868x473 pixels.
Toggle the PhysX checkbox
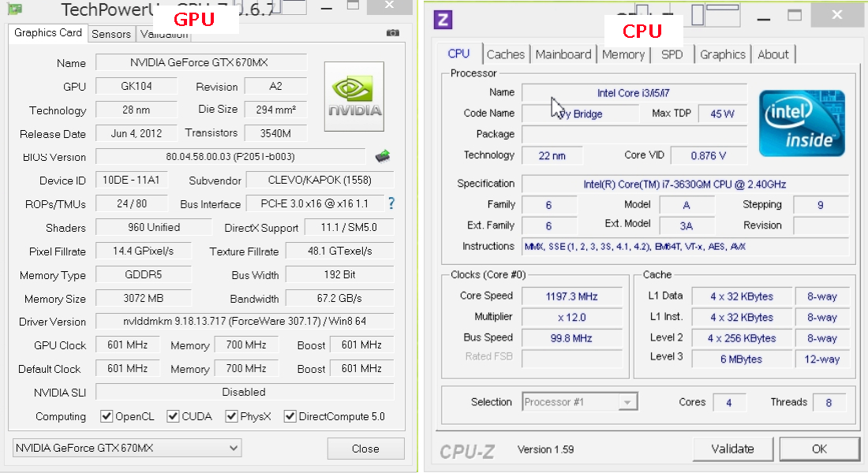pyautogui.click(x=231, y=416)
